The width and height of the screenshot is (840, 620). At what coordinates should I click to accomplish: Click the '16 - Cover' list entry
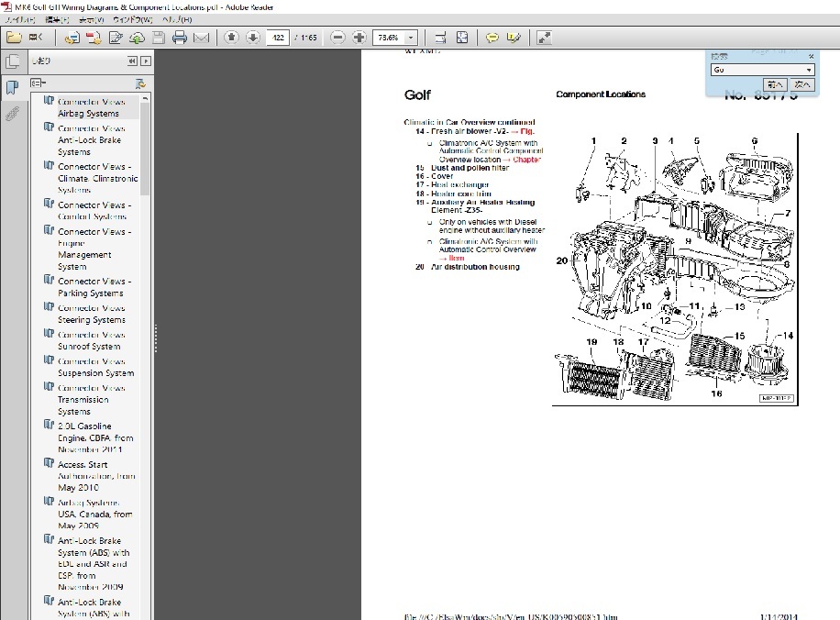[435, 176]
